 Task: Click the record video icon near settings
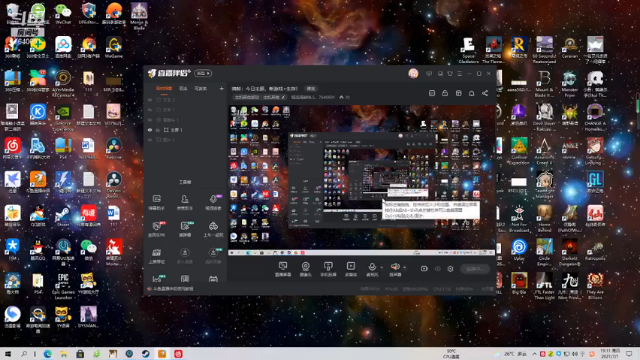point(424,269)
